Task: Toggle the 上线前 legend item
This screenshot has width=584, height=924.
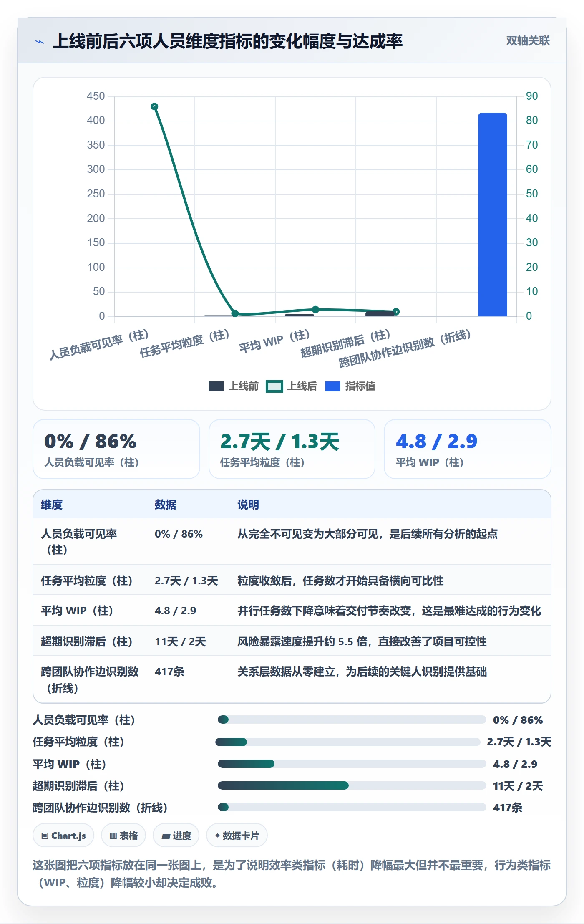Action: (234, 386)
